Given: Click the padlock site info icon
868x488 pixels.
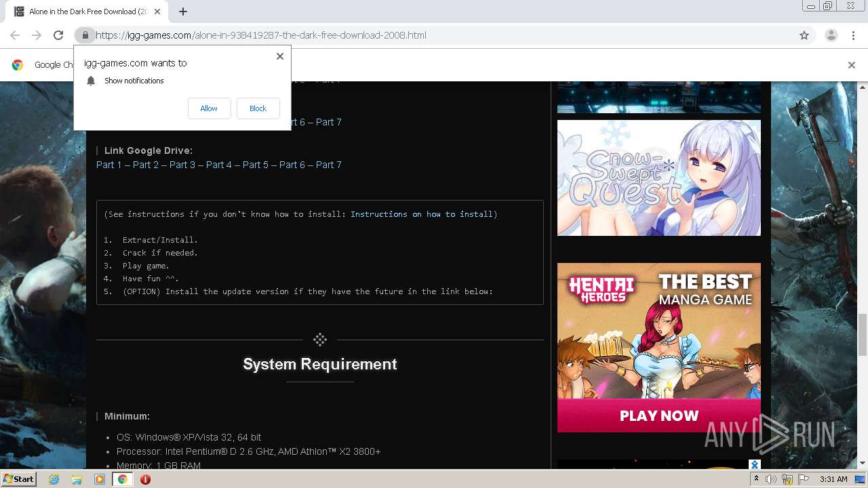Looking at the screenshot, I should [85, 35].
